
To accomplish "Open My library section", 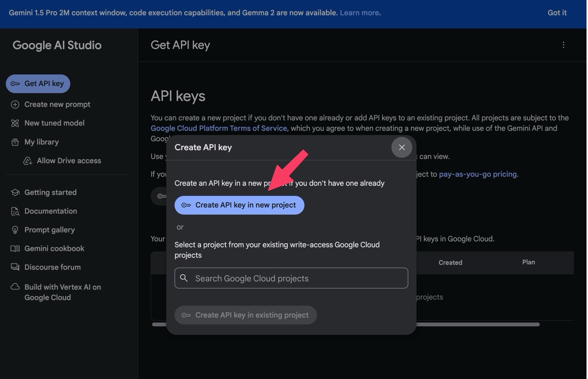I will [x=41, y=142].
